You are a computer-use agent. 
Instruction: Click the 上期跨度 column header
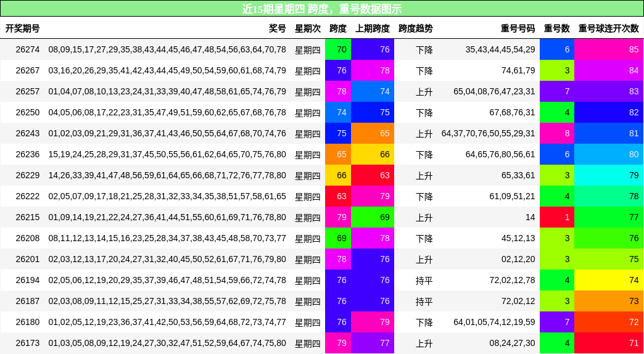(373, 28)
